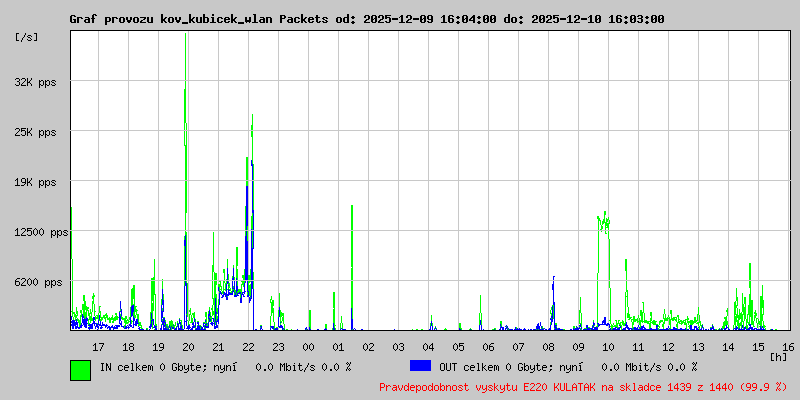Click the hour 08 time label
This screenshot has height=400, width=800.
tap(548, 347)
